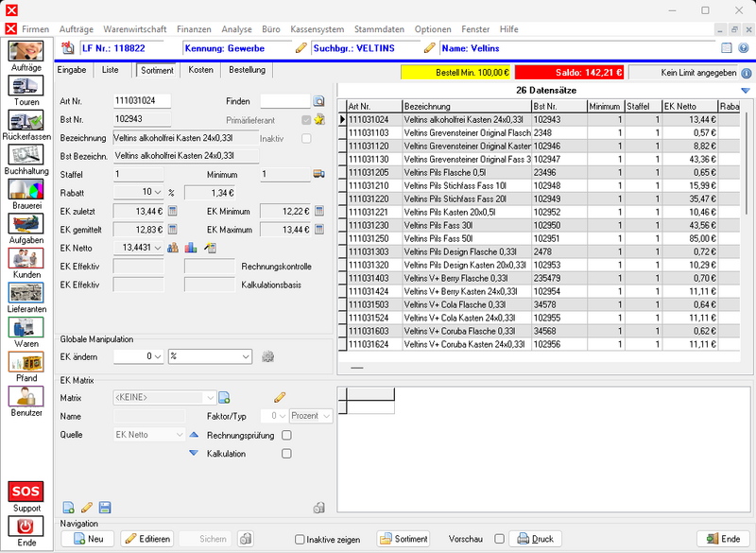Click the star icon beside Primärlieferant
The image size is (756, 553).
point(319,119)
